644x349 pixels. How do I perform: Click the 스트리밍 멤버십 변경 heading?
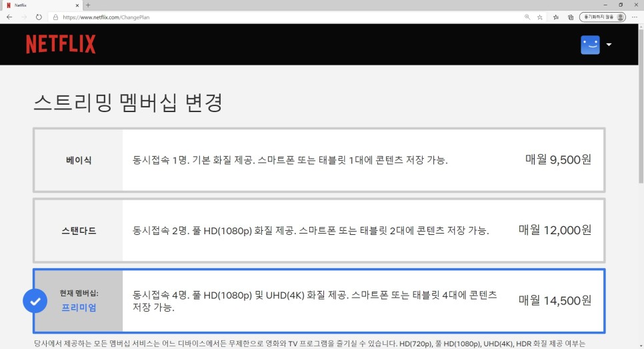click(128, 103)
